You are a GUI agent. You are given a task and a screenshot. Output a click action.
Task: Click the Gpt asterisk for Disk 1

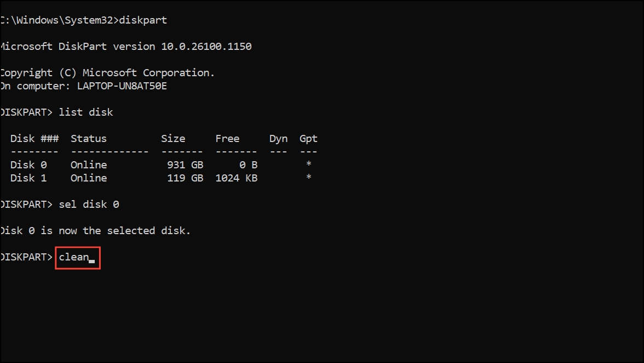click(309, 177)
